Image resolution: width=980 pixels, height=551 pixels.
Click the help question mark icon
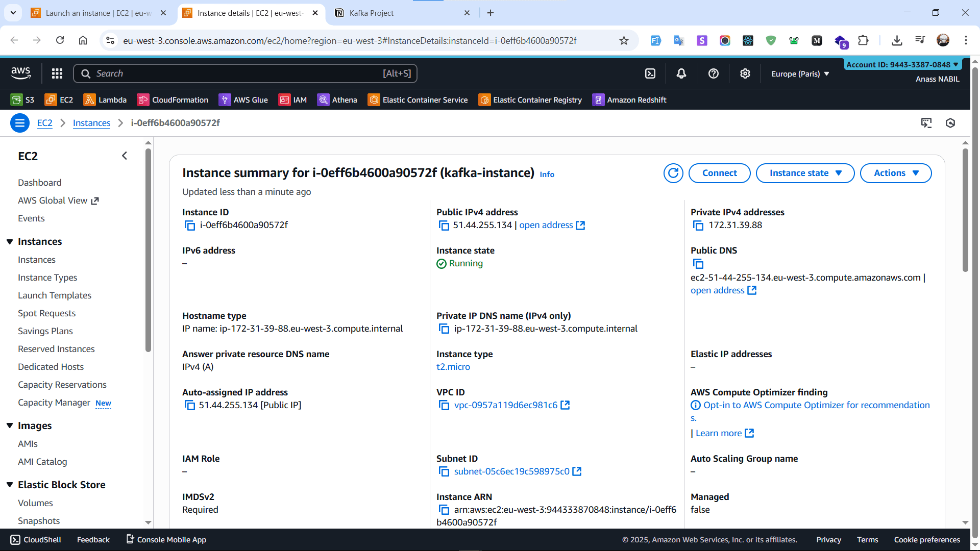tap(713, 73)
